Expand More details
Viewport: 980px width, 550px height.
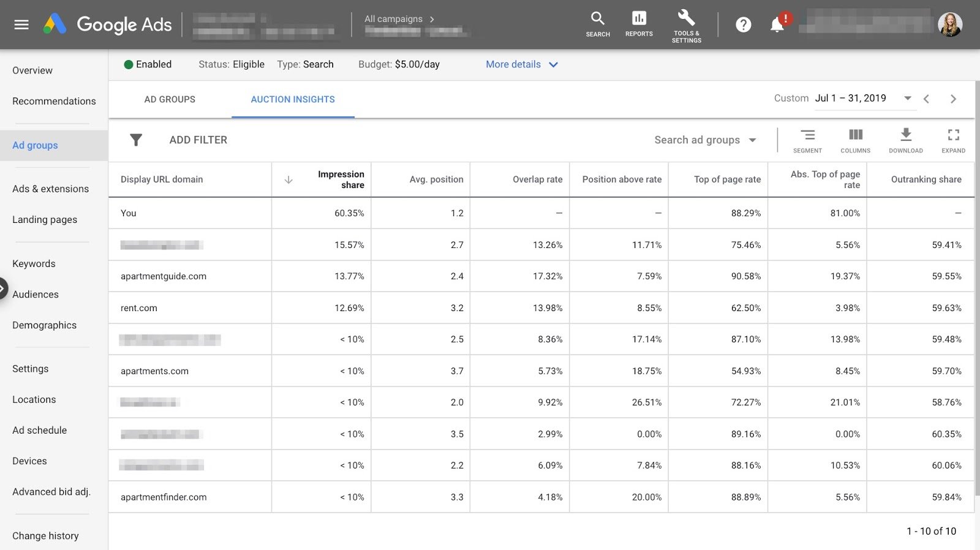pyautogui.click(x=522, y=64)
